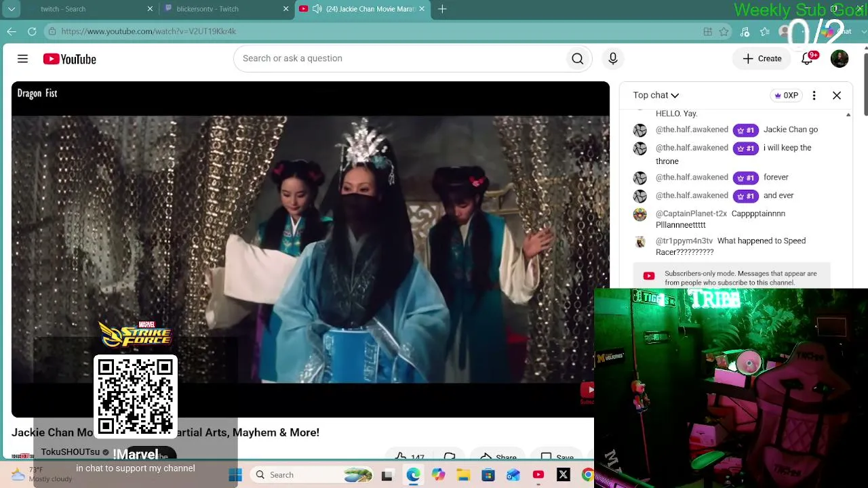Like the video with thumbs up
The height and width of the screenshot is (488, 868).
[410, 457]
